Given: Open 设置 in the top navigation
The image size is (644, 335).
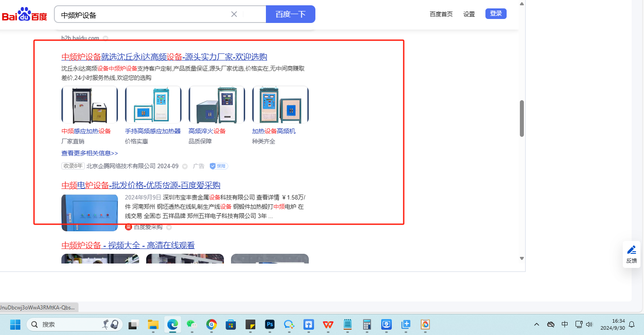Looking at the screenshot, I should click(x=469, y=14).
